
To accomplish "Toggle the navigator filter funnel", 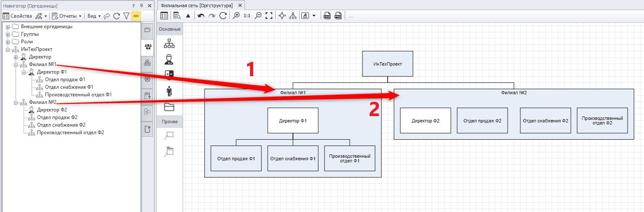I will click(x=126, y=16).
